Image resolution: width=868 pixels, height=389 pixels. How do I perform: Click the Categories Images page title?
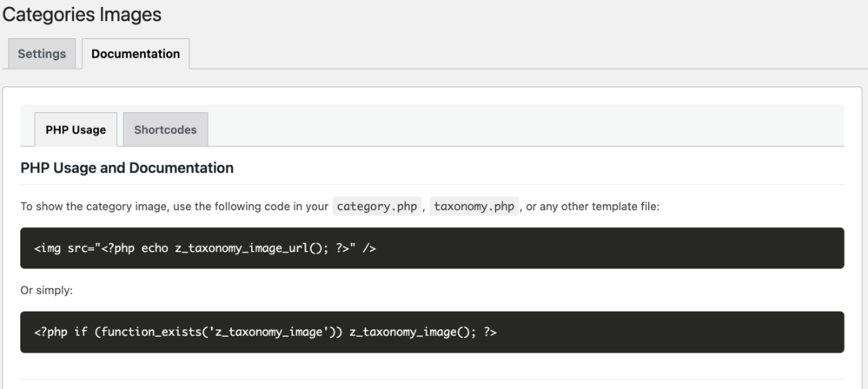click(x=82, y=15)
